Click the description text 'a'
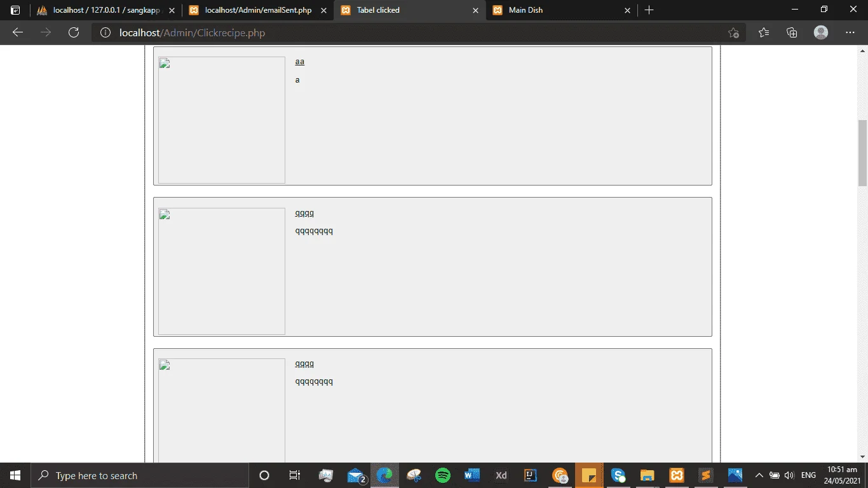The width and height of the screenshot is (868, 488). click(297, 80)
